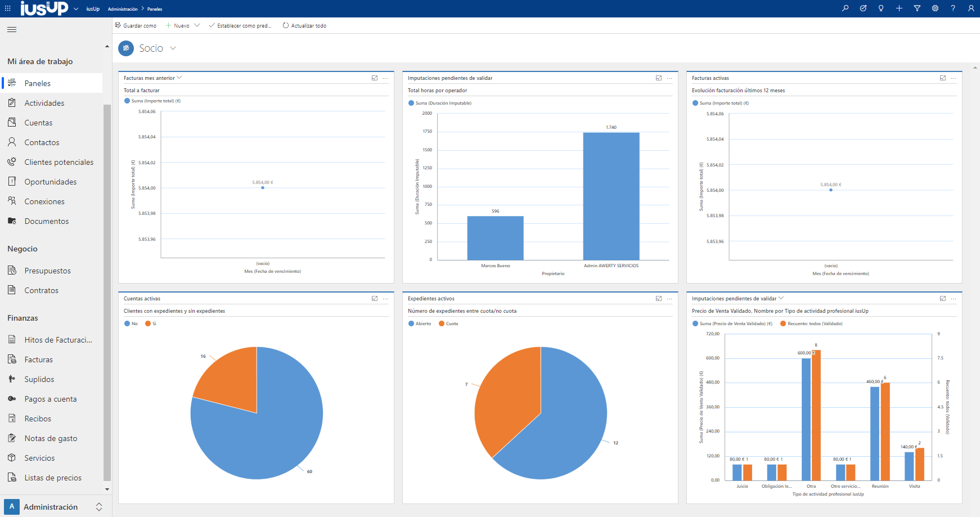
Task: Open the settings gear icon
Action: [x=935, y=8]
